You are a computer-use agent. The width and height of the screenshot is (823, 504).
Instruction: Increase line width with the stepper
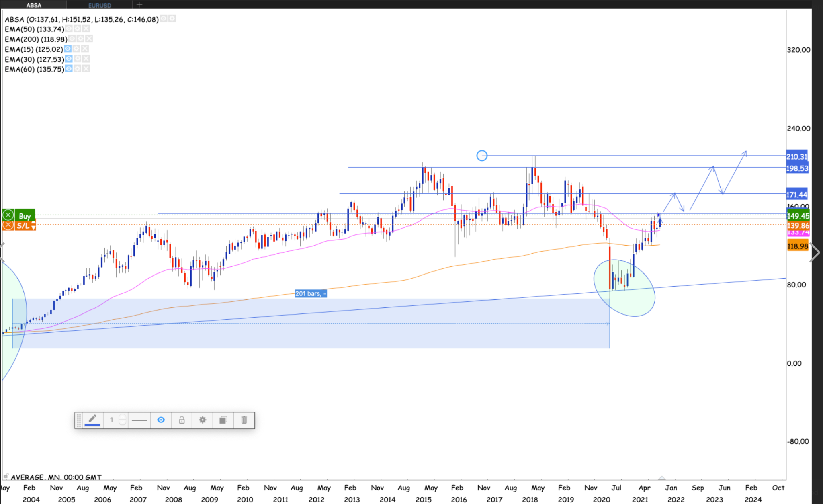tap(123, 417)
